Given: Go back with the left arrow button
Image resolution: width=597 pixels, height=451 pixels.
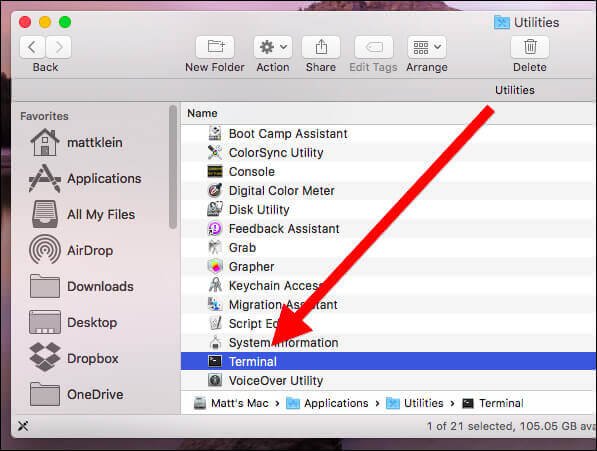Looking at the screenshot, I should [32, 47].
